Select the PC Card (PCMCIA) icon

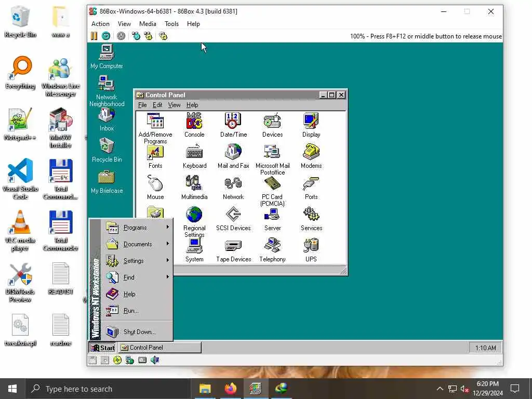(272, 191)
